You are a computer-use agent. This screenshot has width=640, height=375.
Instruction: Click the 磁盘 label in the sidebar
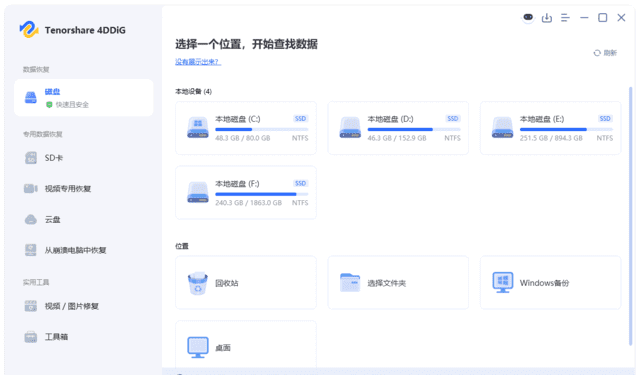click(52, 91)
